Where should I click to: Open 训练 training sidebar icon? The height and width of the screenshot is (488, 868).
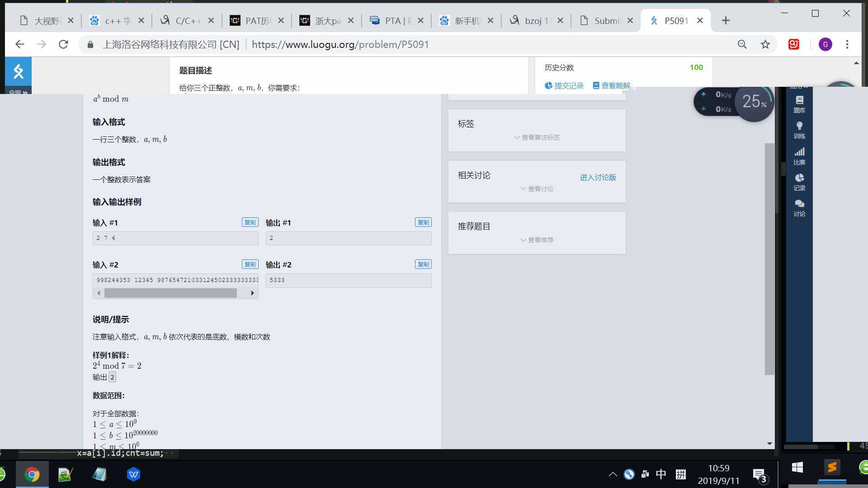pos(799,130)
